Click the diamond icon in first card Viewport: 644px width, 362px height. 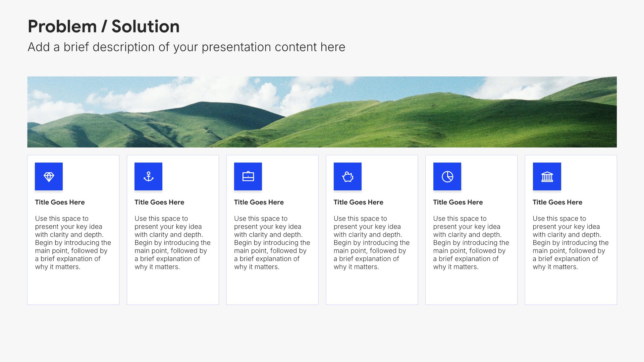coord(49,176)
